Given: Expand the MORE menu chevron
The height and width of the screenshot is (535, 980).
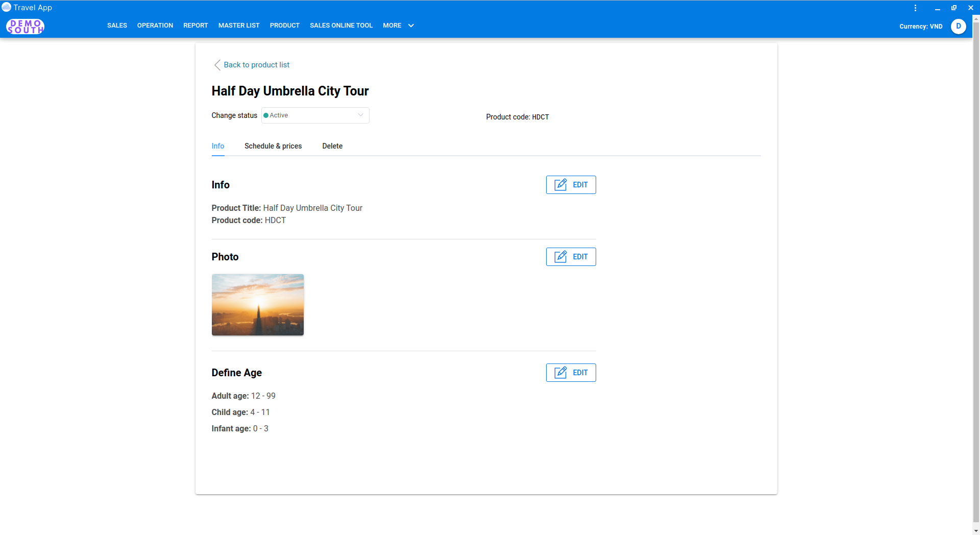Looking at the screenshot, I should tap(411, 26).
